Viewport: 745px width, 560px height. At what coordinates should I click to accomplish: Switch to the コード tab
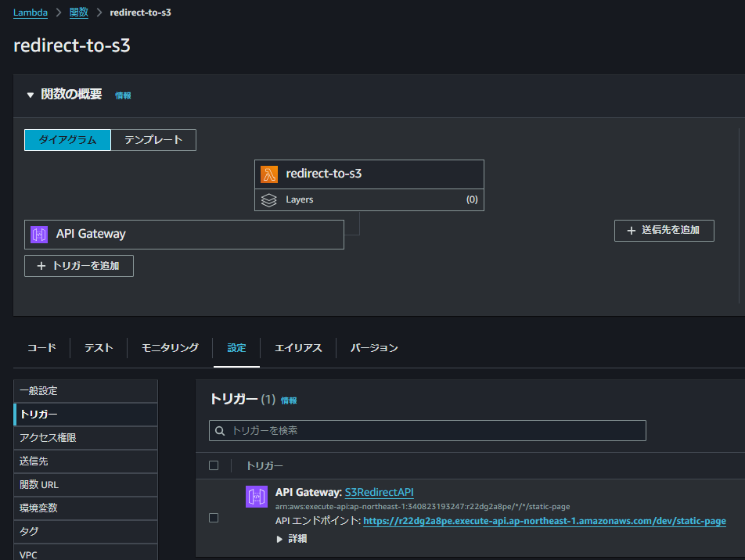41,347
